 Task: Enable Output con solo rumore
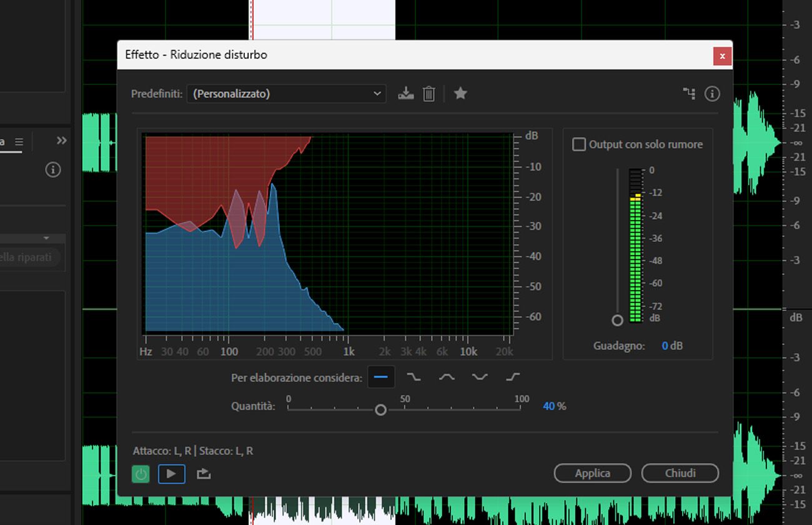tap(578, 144)
